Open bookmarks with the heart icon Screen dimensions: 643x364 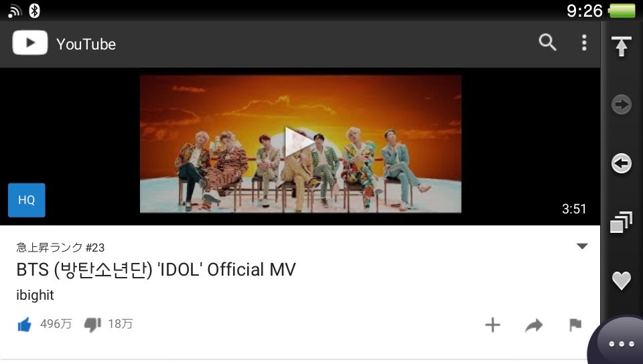tap(622, 280)
